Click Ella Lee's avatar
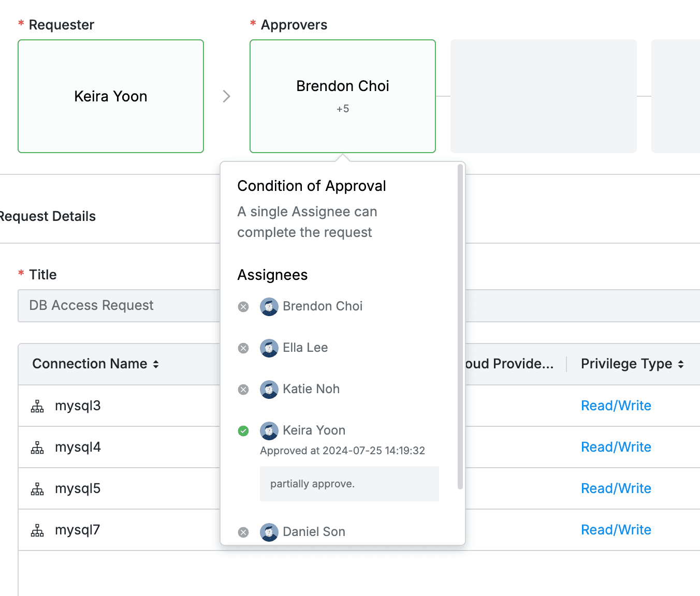Image resolution: width=700 pixels, height=596 pixels. [x=269, y=348]
